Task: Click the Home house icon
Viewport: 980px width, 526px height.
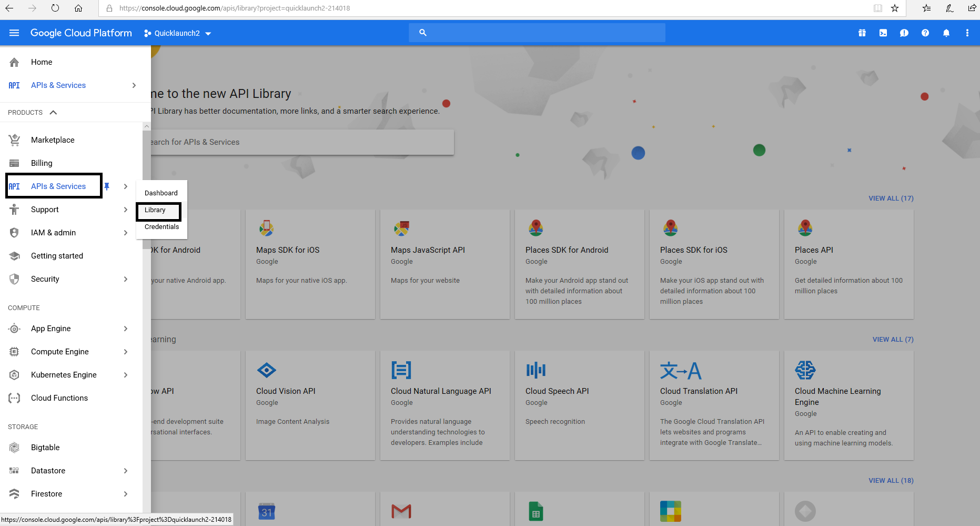Action: [14, 62]
